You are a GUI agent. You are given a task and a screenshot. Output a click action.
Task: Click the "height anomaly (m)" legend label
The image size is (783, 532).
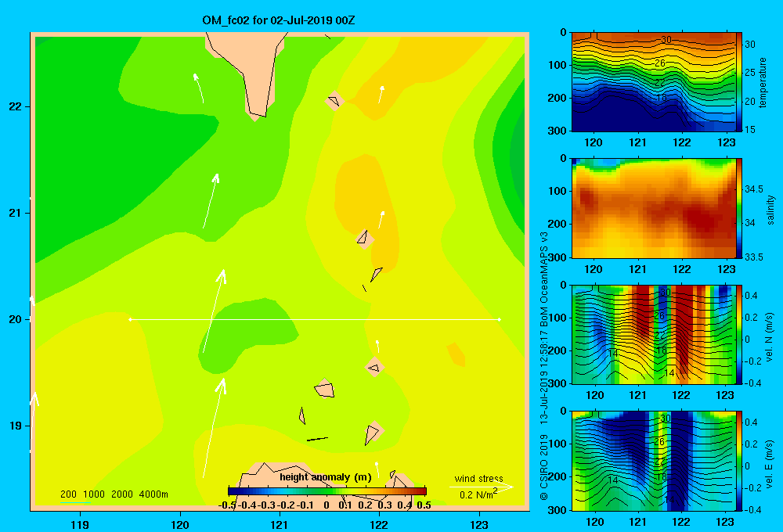click(326, 477)
